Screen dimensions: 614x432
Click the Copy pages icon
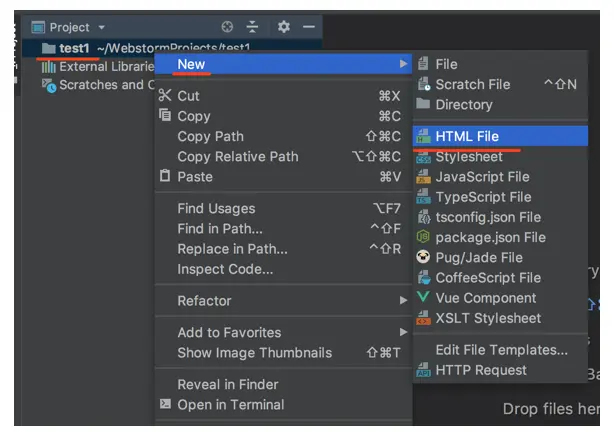pyautogui.click(x=165, y=115)
